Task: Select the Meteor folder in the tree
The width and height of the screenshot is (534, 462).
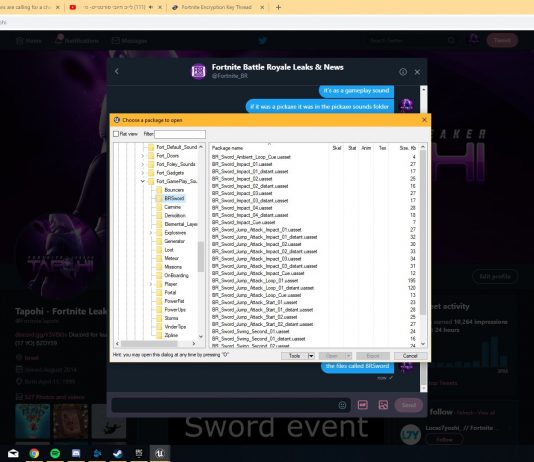Action: (172, 258)
